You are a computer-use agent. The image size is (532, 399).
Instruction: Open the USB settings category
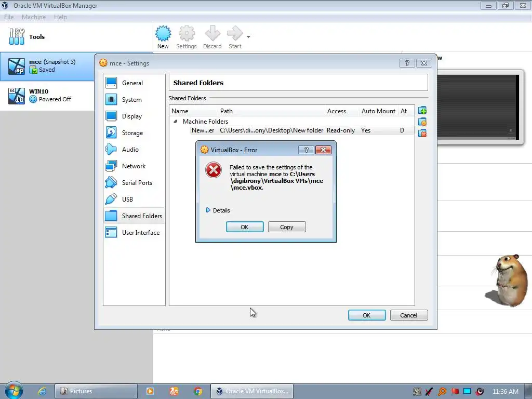[134, 199]
